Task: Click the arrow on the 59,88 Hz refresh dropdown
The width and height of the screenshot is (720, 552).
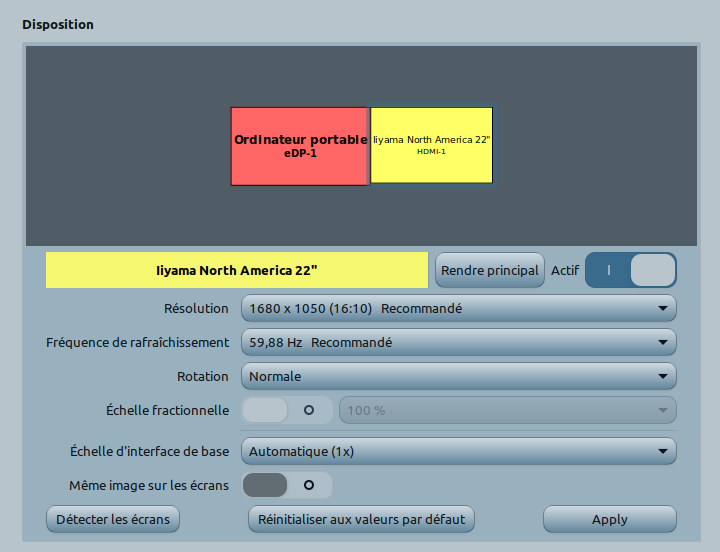Action: tap(662, 343)
